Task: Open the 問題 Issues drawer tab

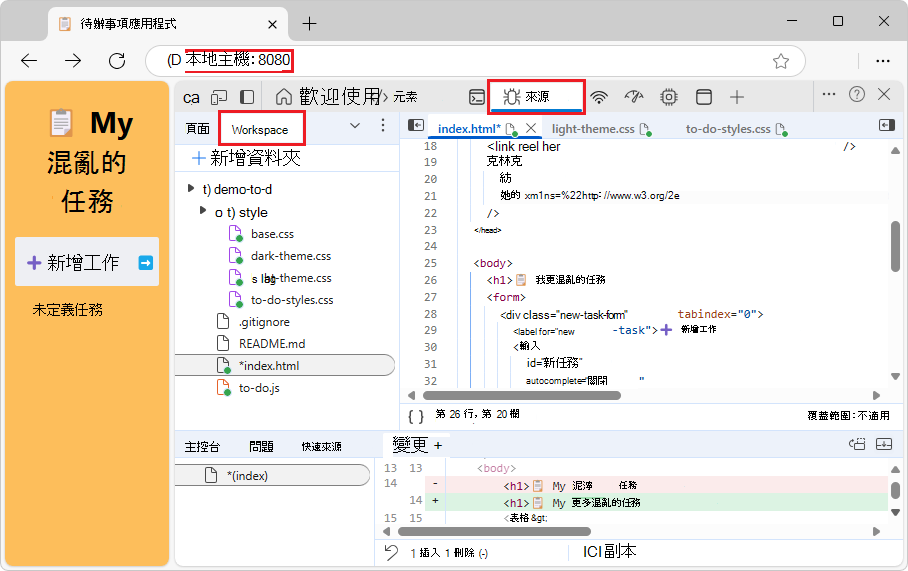Action: [261, 446]
